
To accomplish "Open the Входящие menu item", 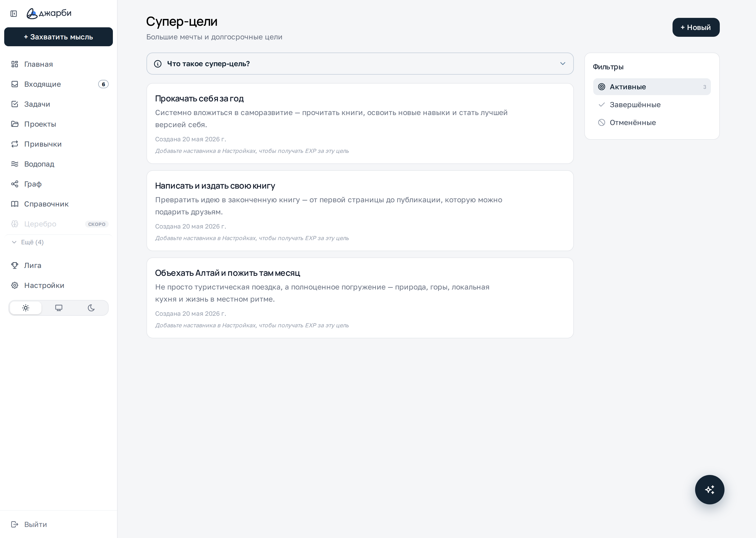I will point(59,84).
